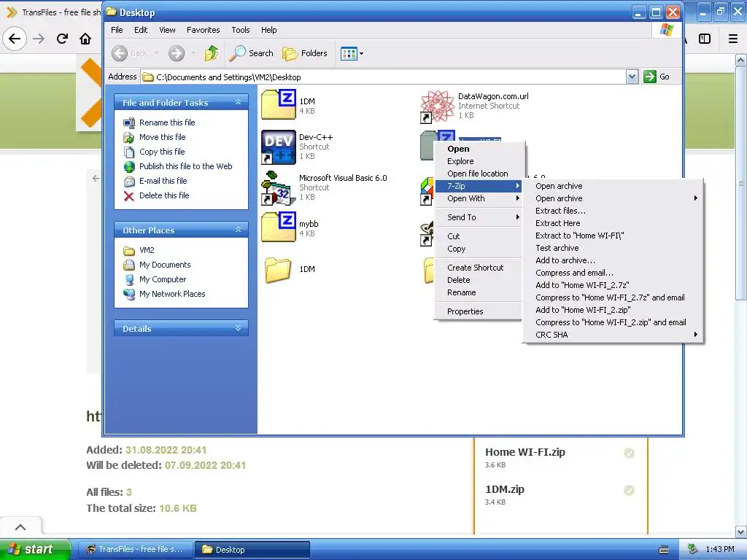Click the Search magnifier in Explorer toolbar
This screenshot has width=747, height=560.
click(x=251, y=53)
